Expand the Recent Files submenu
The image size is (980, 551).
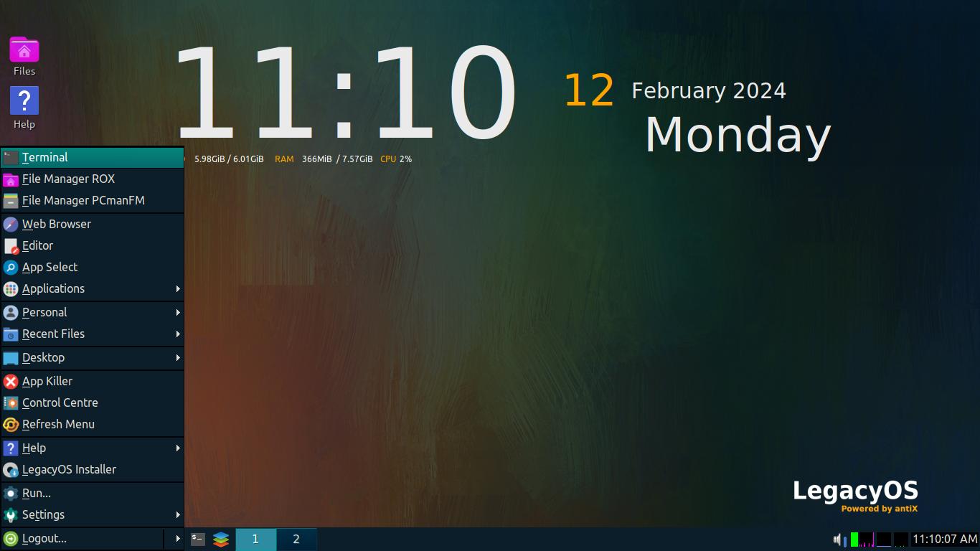[x=93, y=334]
